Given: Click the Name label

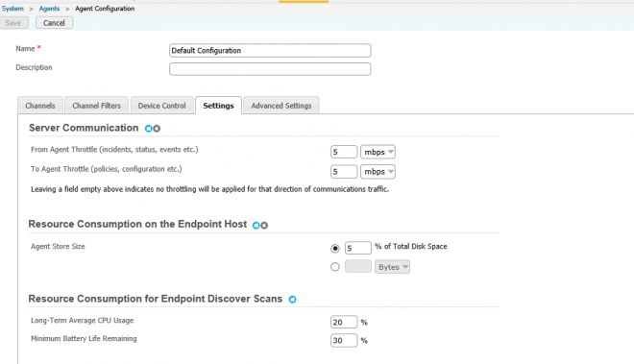Looking at the screenshot, I should coord(25,49).
